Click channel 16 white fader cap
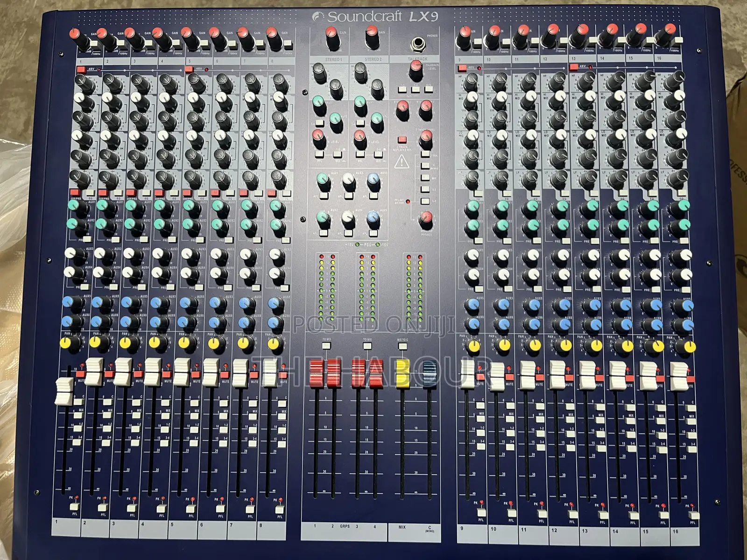747x560 pixels. click(x=679, y=376)
